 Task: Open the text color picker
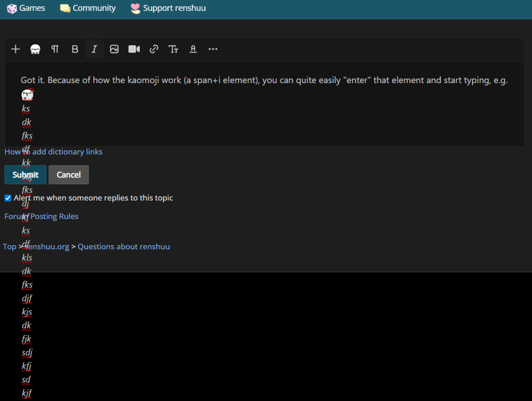(x=193, y=49)
